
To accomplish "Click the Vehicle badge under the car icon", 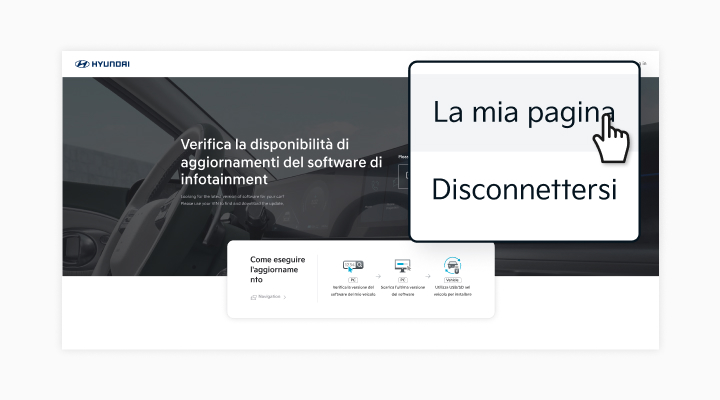I will click(452, 281).
